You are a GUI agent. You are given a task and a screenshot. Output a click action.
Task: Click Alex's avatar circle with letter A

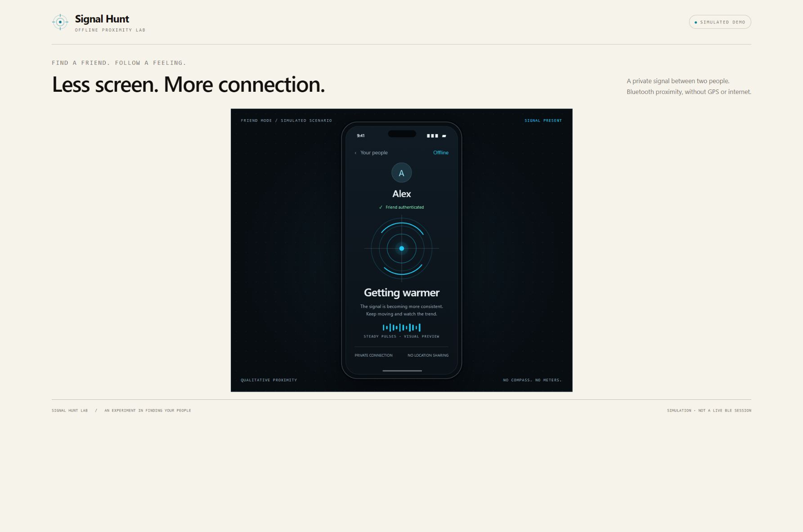tap(401, 173)
